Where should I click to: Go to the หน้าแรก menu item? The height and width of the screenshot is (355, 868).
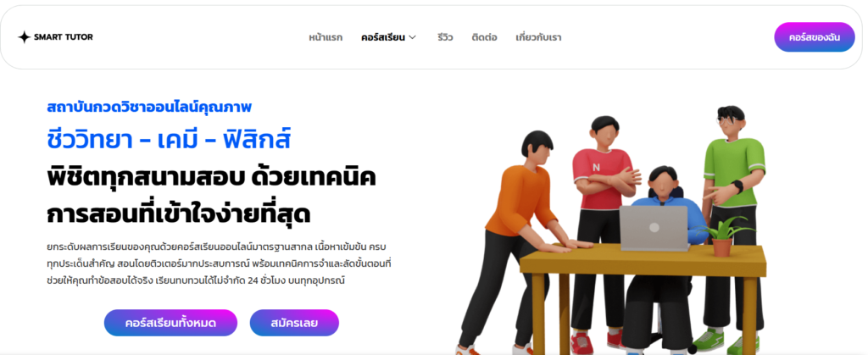(325, 37)
